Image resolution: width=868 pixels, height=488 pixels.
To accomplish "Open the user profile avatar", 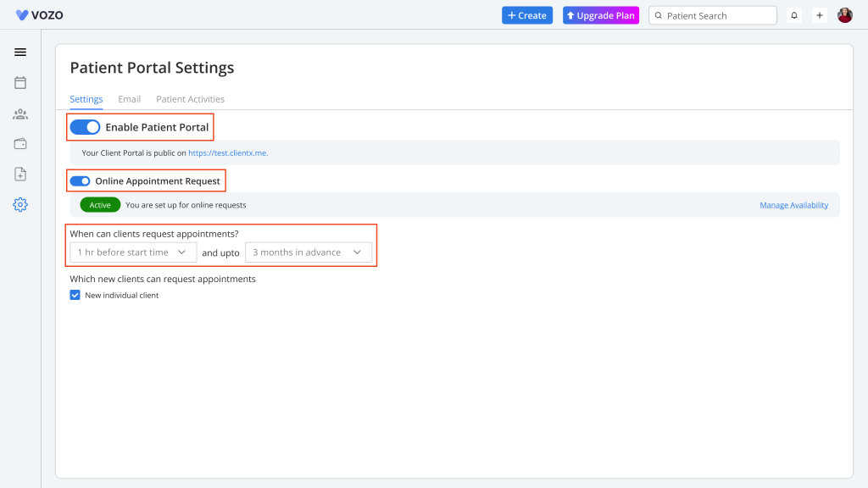I will point(845,15).
